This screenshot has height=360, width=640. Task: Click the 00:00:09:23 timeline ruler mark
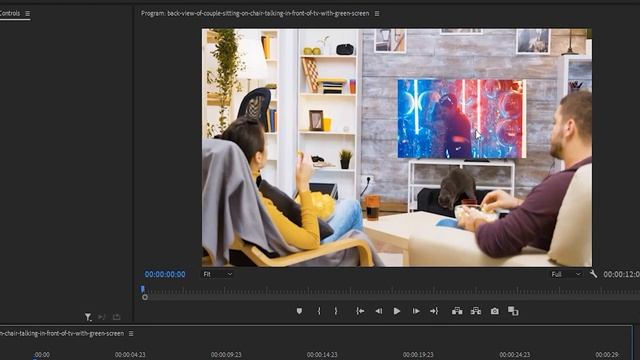point(226,355)
